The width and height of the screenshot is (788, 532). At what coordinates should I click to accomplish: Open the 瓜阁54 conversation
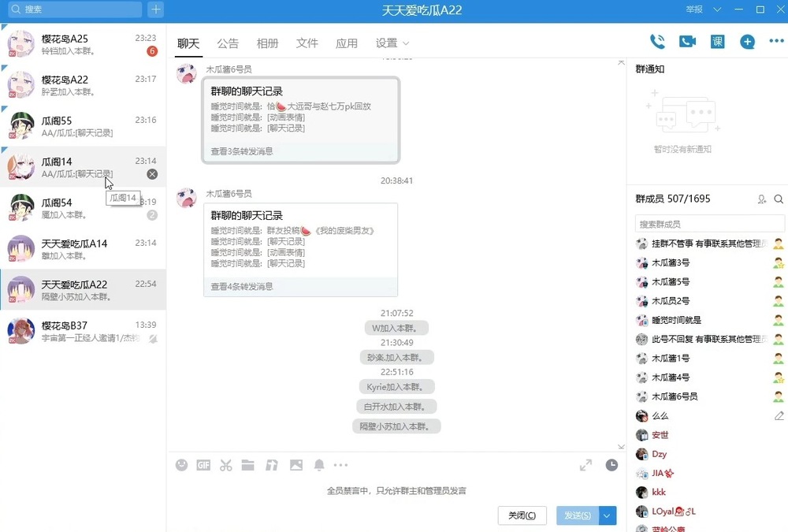click(83, 208)
